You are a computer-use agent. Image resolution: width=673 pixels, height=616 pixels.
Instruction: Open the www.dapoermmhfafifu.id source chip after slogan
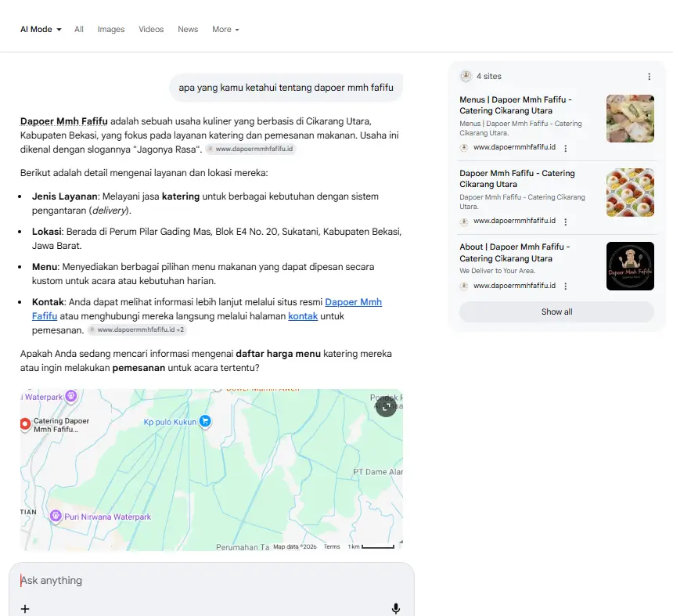[250, 149]
